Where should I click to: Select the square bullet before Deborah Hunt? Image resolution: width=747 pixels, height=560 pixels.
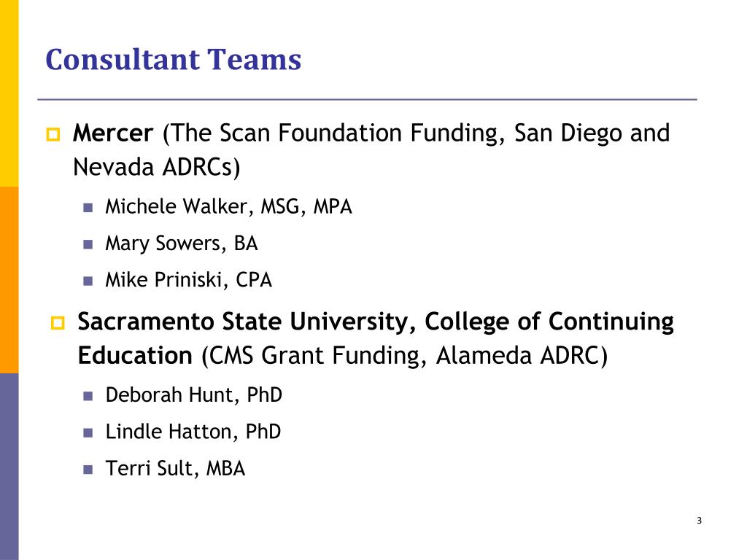(88, 396)
